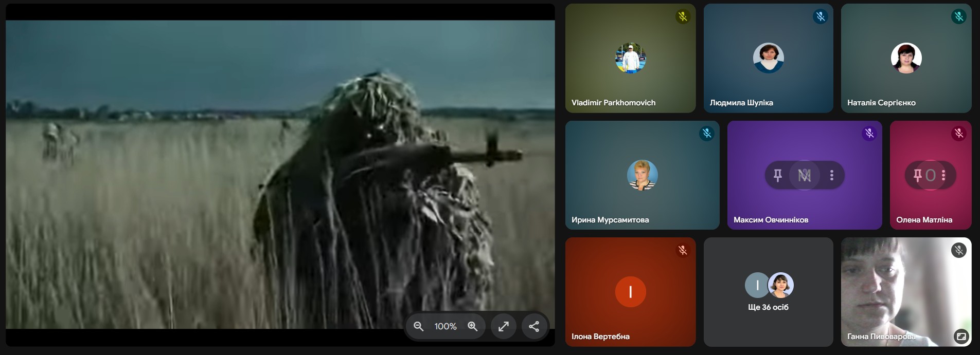
Task: Click muted mic icon on Ирина Мурсамитова tile
Action: point(706,134)
